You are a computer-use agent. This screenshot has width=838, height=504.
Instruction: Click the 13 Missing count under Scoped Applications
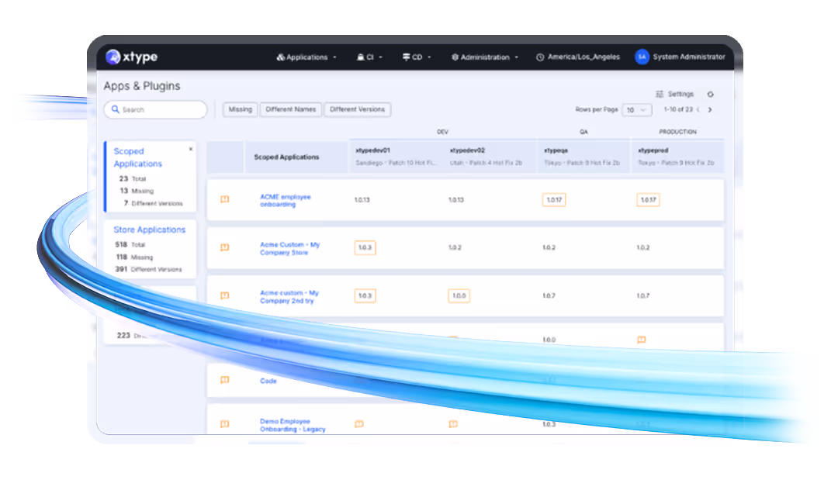point(137,191)
